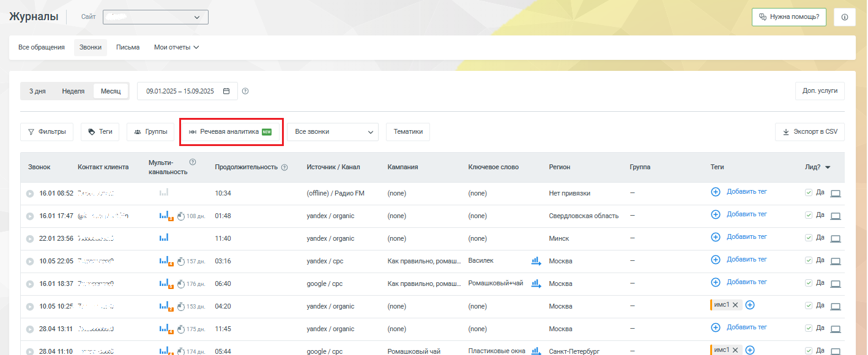This screenshot has width=868, height=355.
Task: Play the call recording from 22.01 23:56
Action: tap(30, 239)
